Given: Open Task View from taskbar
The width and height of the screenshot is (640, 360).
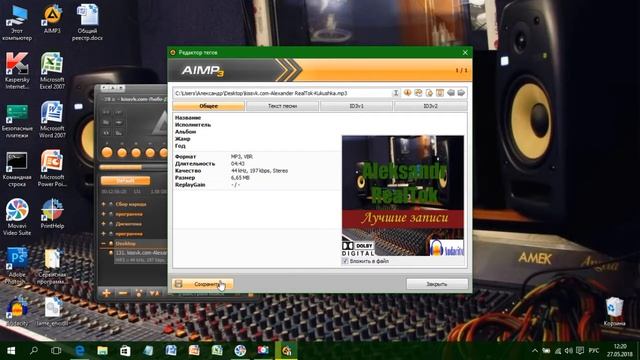Looking at the screenshot, I should click(x=56, y=350).
